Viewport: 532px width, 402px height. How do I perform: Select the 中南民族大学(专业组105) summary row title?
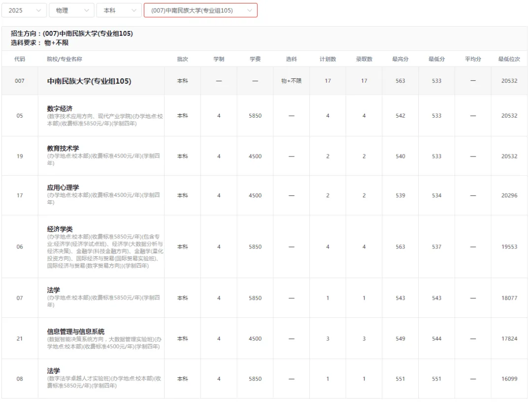[89, 81]
